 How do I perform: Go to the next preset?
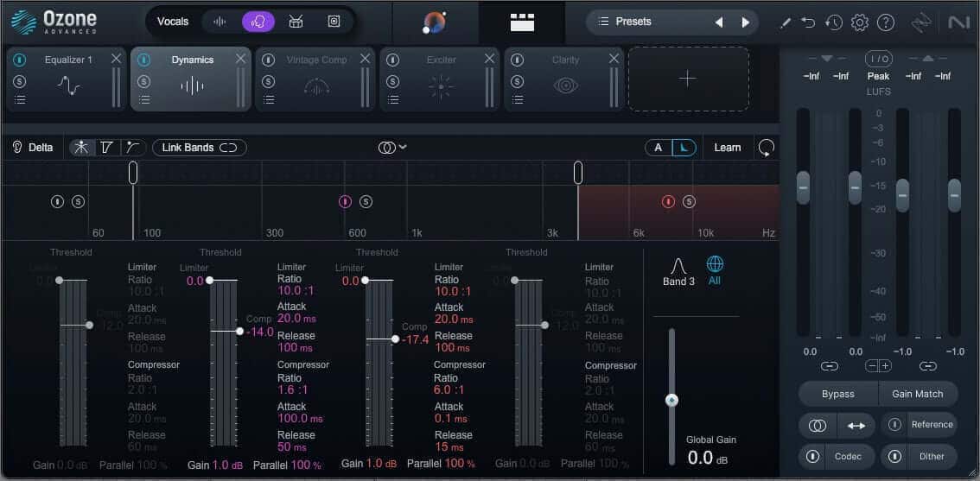click(745, 22)
